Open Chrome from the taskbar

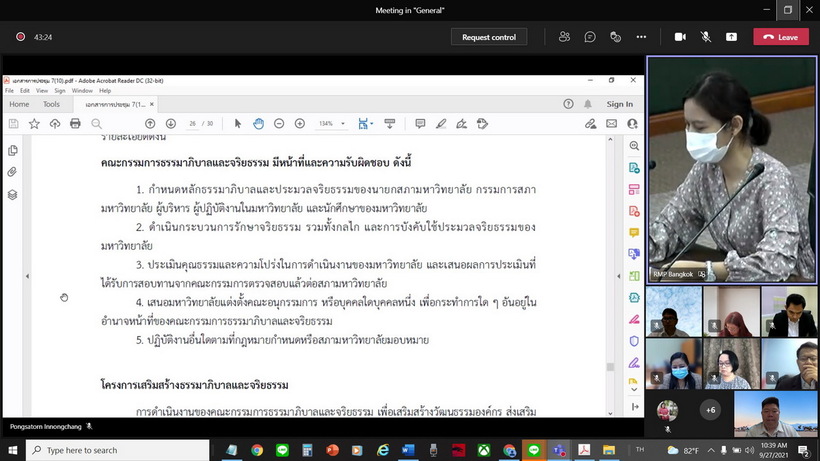point(257,450)
